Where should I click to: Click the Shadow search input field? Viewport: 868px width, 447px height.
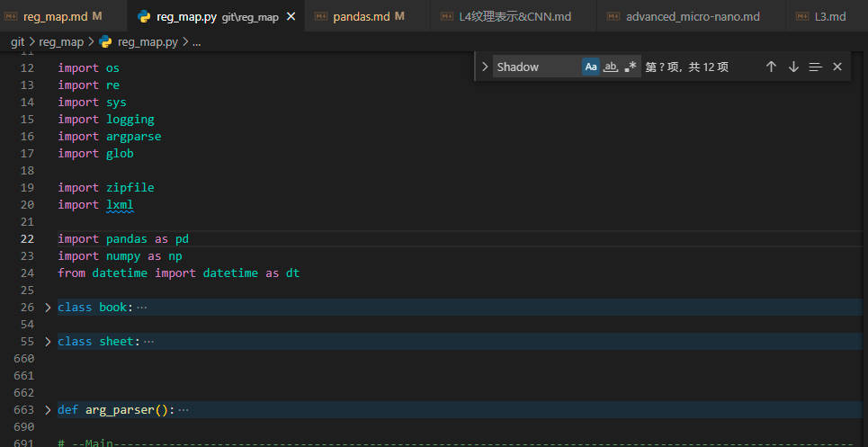click(x=536, y=67)
